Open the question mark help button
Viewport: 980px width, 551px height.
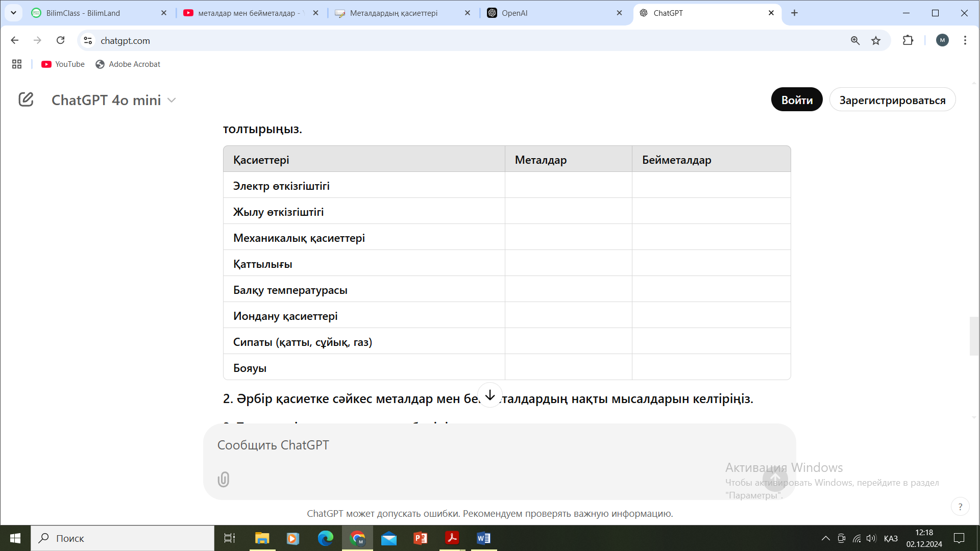click(x=960, y=507)
